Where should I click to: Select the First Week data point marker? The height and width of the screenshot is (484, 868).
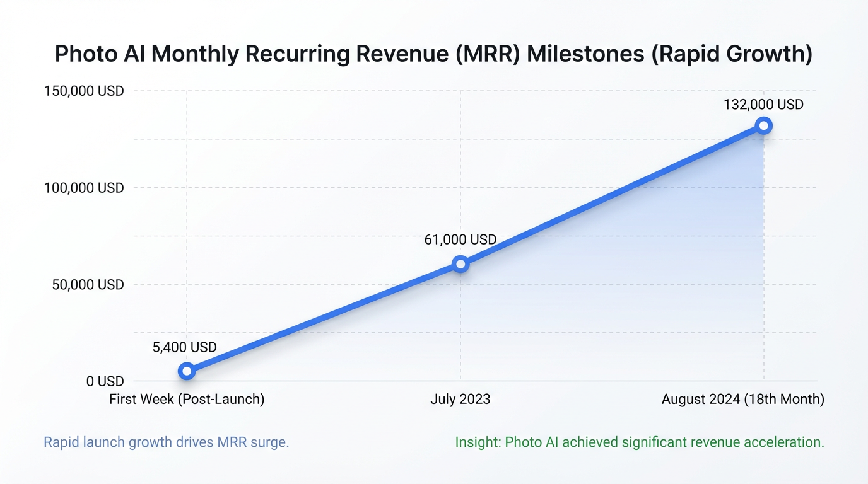(x=186, y=371)
